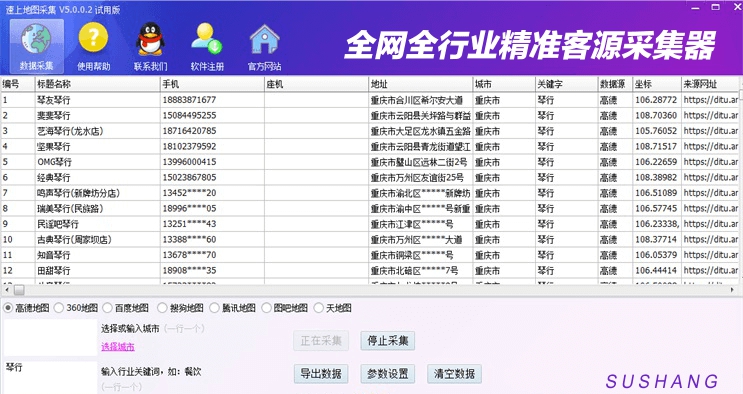Click coordinate value 108.38982
Viewport: 743px width, 394px height.
(x=656, y=177)
